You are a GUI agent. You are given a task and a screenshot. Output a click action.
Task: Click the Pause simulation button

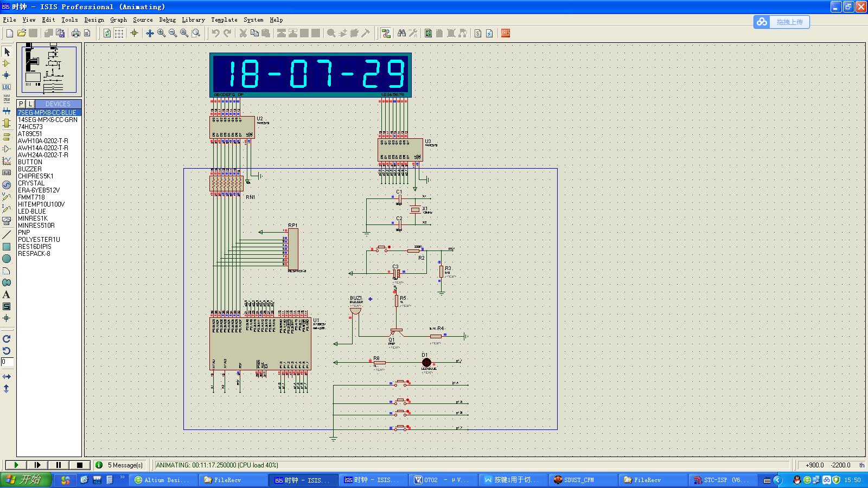pyautogui.click(x=58, y=465)
